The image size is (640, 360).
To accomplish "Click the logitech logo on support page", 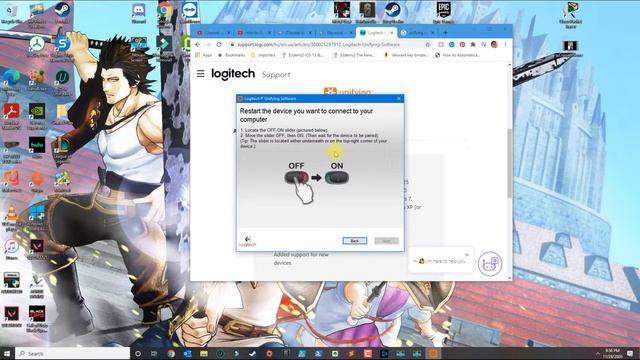I will point(233,74).
